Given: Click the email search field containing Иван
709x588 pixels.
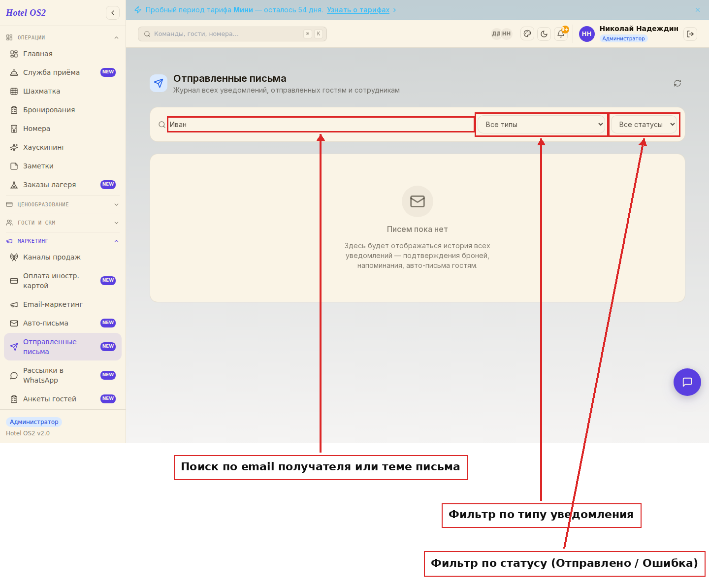Looking at the screenshot, I should tap(321, 125).
